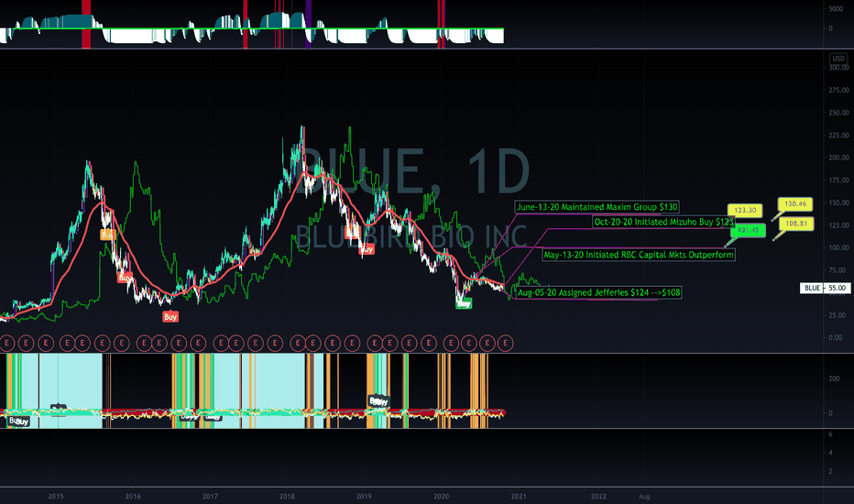Image resolution: width=854 pixels, height=504 pixels.
Task: Click the red Buy signal near 2019 start
Action: (x=367, y=249)
